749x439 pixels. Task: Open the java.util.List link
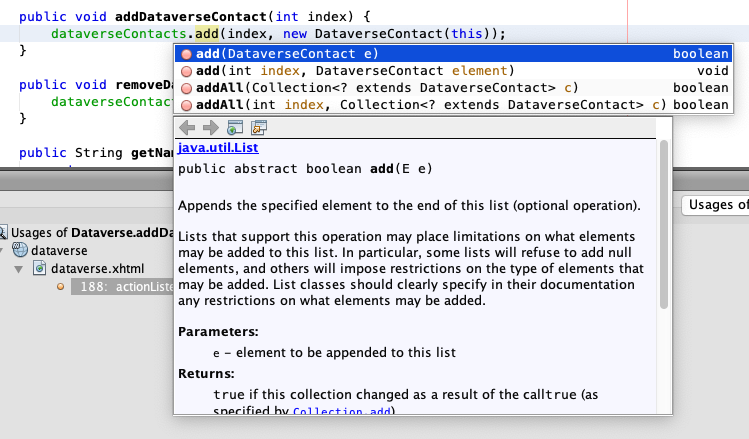[x=218, y=148]
